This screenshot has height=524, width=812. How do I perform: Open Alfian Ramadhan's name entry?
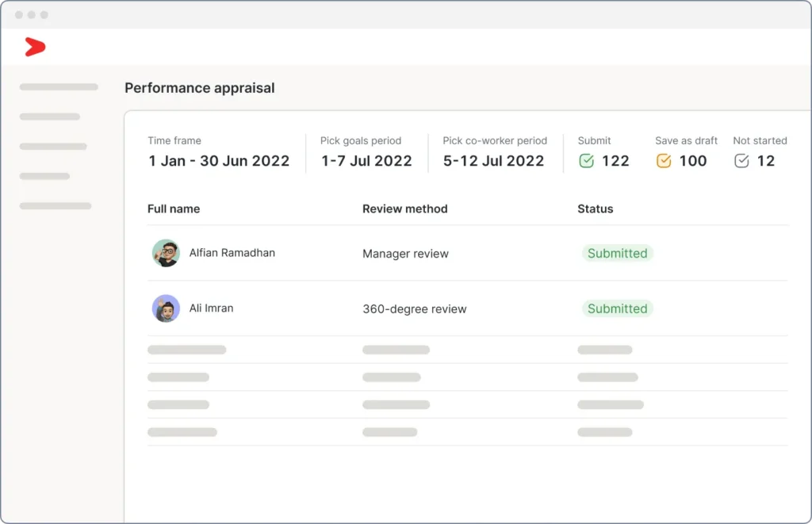tap(232, 253)
